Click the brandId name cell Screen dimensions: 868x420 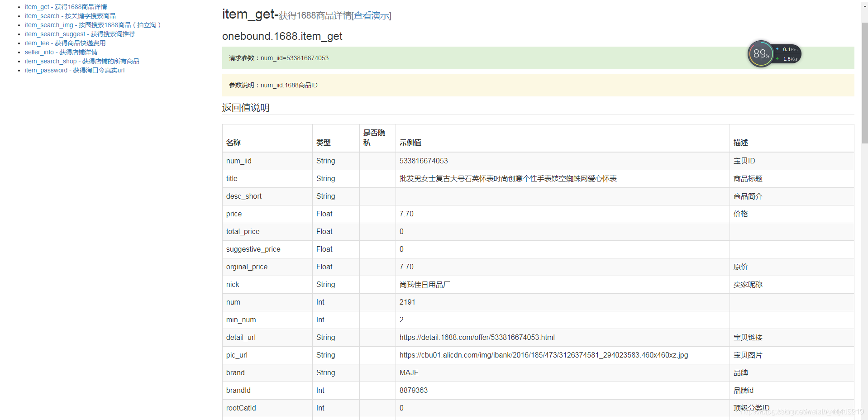click(267, 391)
